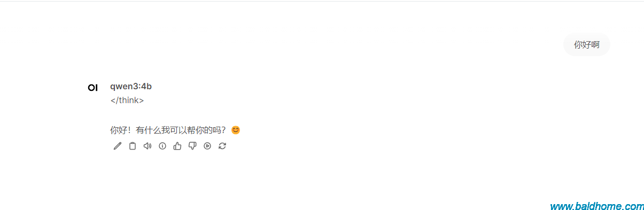Click the qwen3:4b model name label

point(131,87)
